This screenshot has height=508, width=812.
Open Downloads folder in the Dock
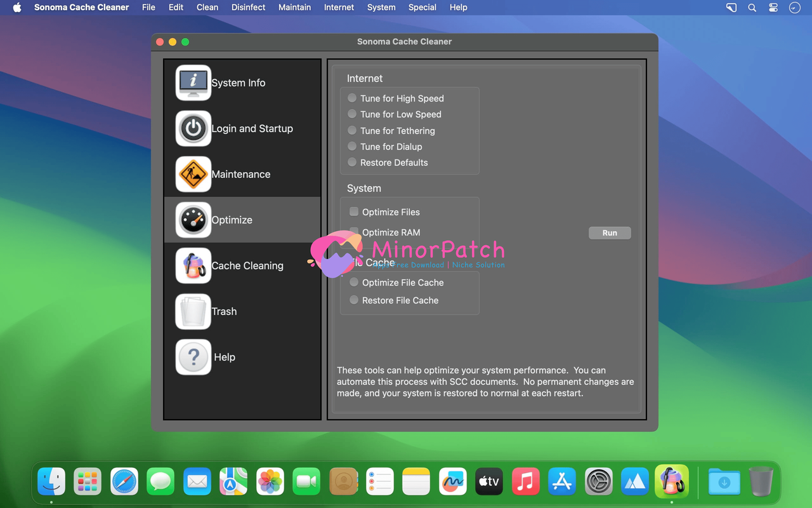tap(724, 482)
